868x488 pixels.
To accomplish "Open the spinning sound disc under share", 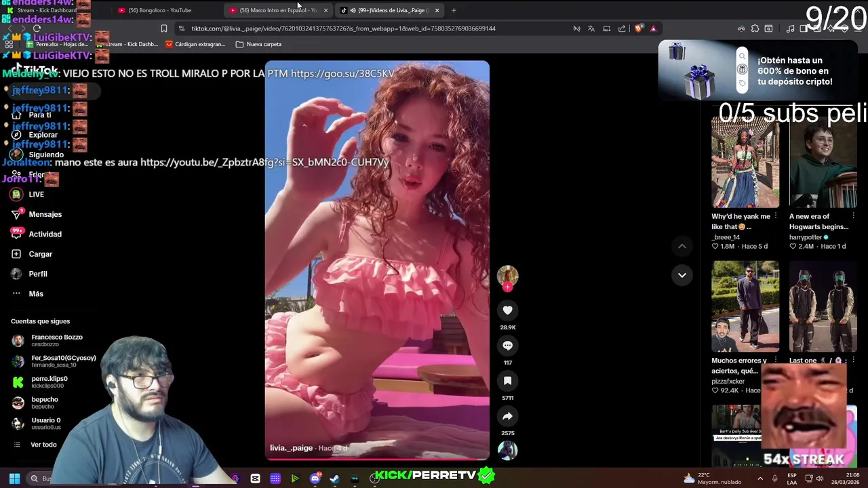I will coord(507,450).
